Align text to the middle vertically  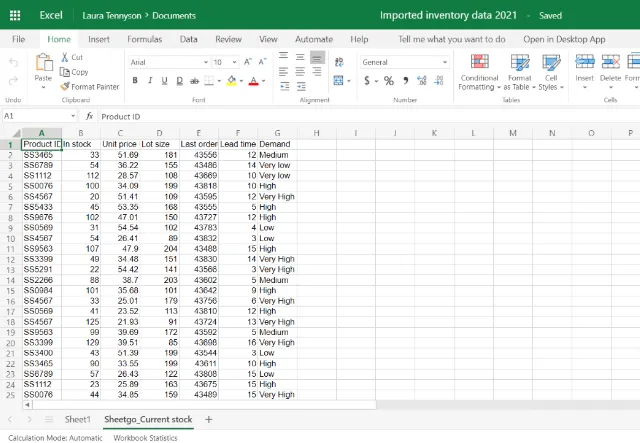click(x=300, y=57)
